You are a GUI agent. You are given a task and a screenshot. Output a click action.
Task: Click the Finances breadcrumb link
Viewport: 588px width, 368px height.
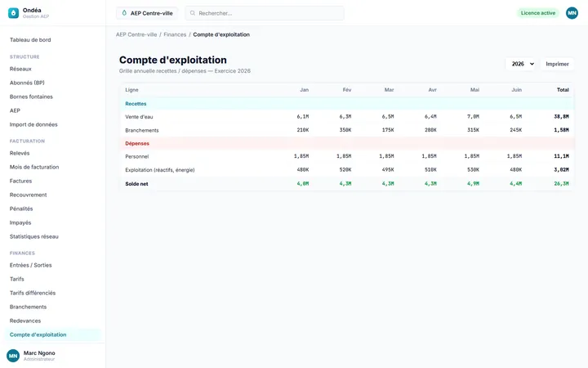tap(175, 34)
